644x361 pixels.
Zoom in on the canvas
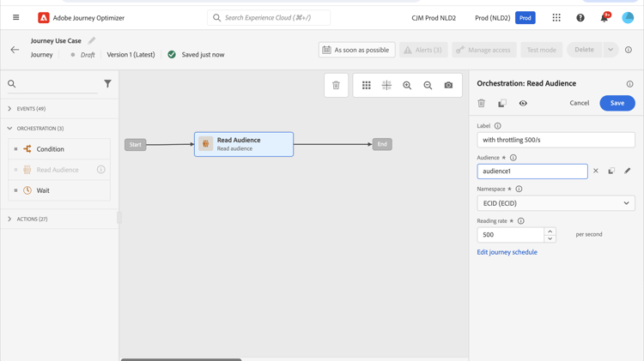(407, 85)
